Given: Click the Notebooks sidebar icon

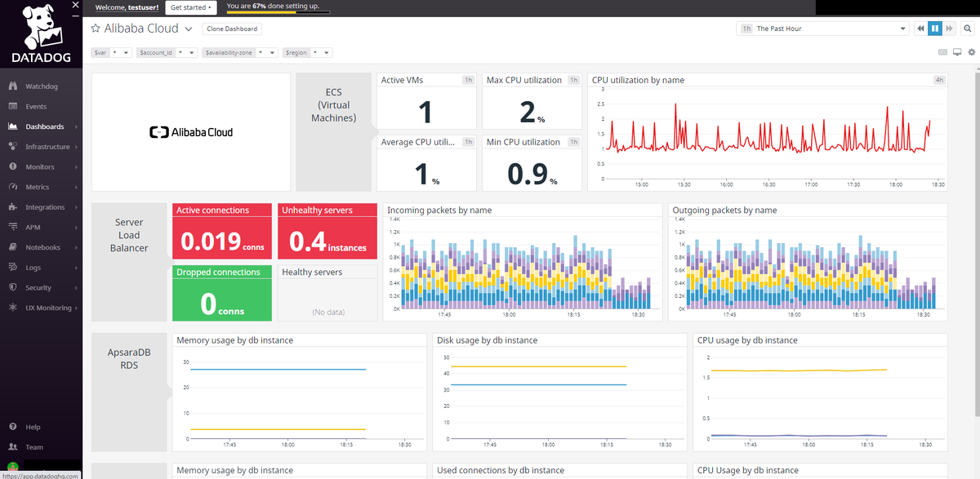Looking at the screenshot, I should 12,247.
